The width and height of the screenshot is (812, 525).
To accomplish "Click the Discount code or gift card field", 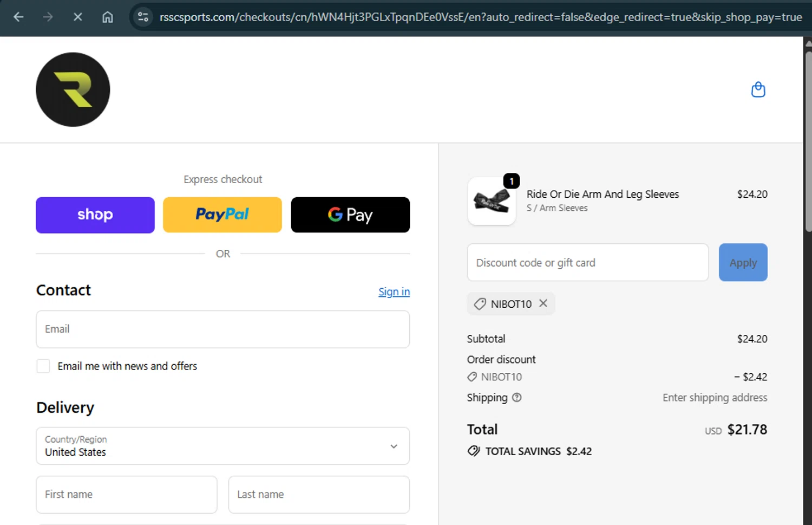I will [x=587, y=262].
